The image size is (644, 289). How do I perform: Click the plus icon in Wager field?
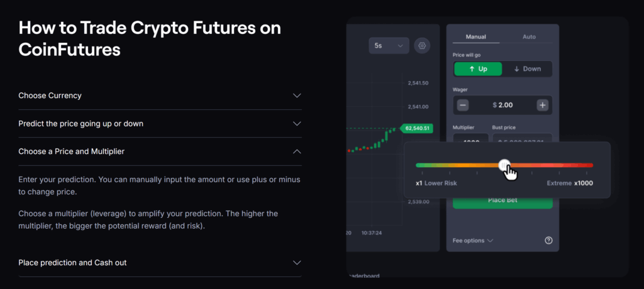point(543,105)
